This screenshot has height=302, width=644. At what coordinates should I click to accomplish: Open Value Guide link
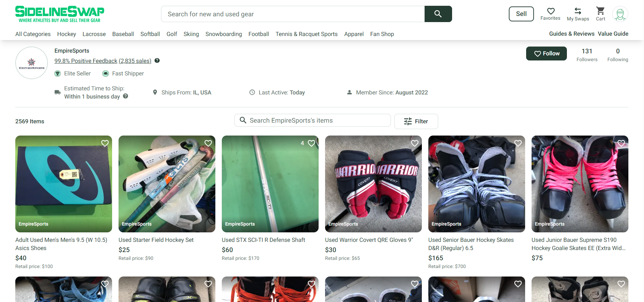pos(613,34)
